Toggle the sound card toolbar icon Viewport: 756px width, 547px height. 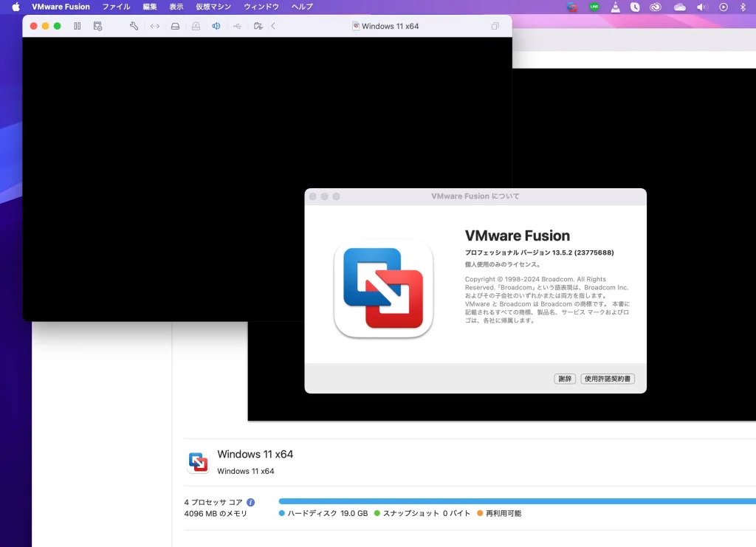point(216,26)
